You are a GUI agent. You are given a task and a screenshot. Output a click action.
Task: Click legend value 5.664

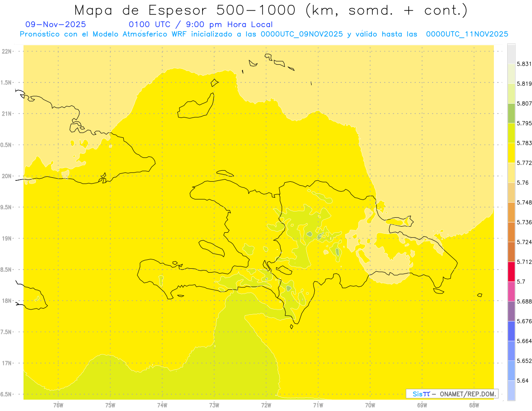tap(524, 341)
